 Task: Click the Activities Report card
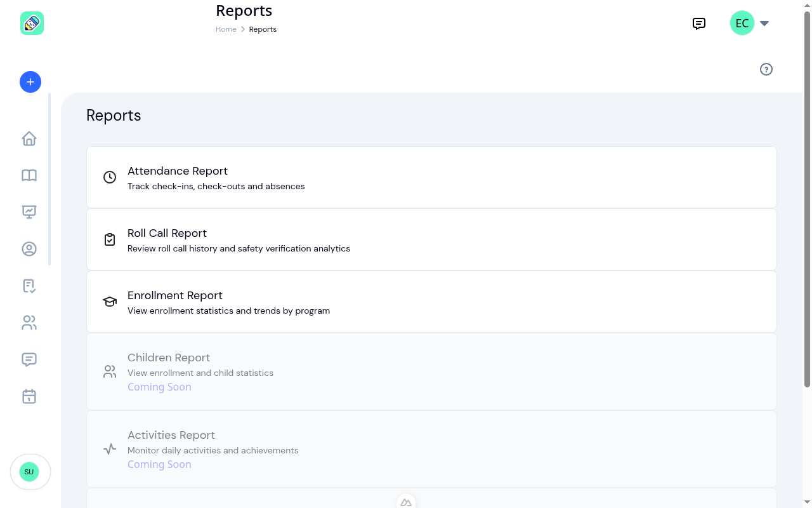pyautogui.click(x=431, y=449)
